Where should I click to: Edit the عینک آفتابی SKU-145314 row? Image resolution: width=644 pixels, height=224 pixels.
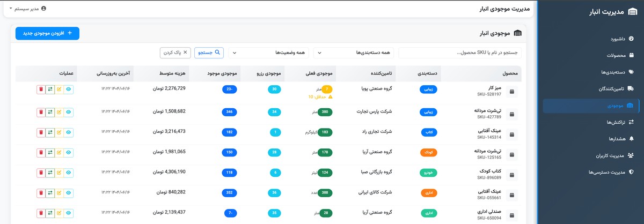59,132
